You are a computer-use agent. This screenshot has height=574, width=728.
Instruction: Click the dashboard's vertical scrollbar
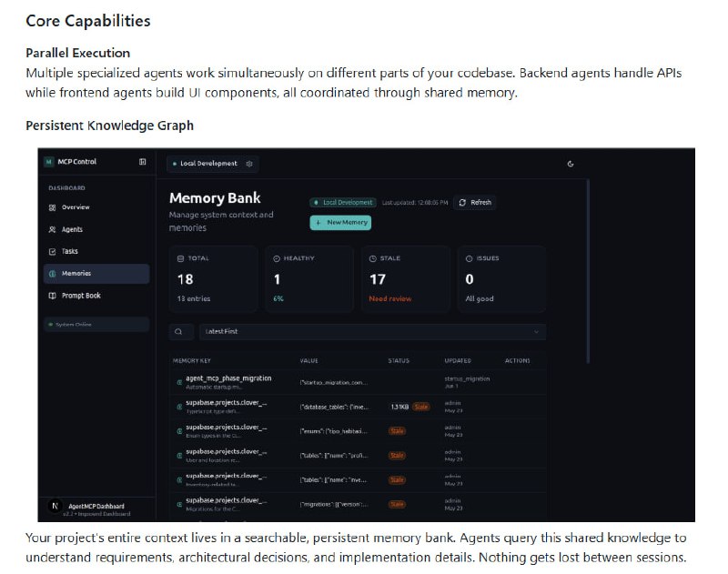click(x=588, y=273)
